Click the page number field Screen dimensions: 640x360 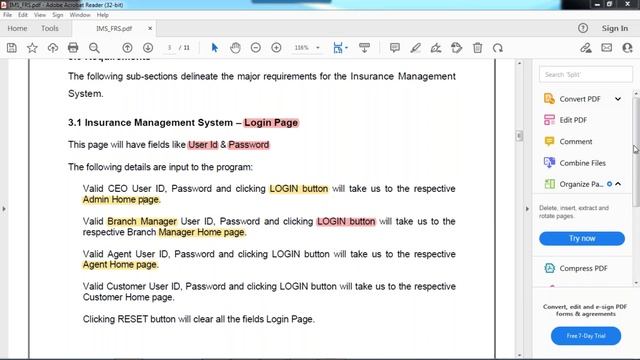[x=169, y=48]
